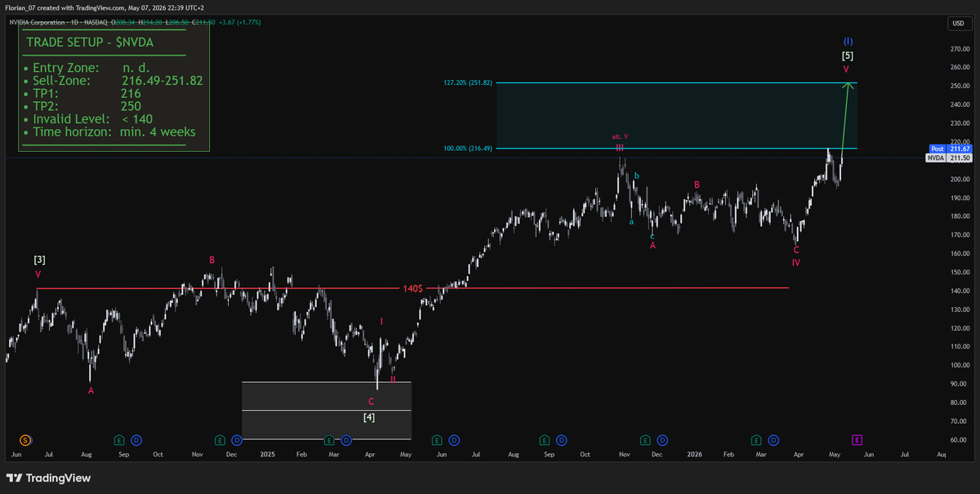Click the TP2 250 line

coord(82,106)
